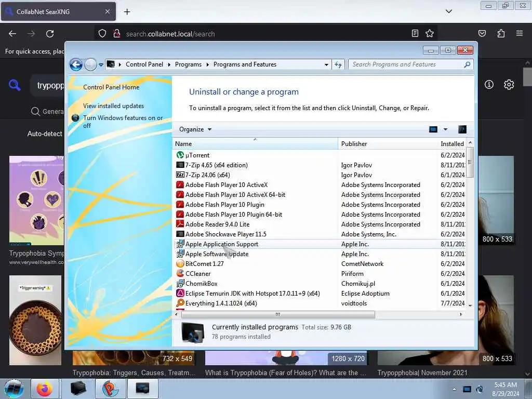Click Adobe Flash Player 10 ActiveX 64-bit
The height and width of the screenshot is (399, 532).
point(235,195)
